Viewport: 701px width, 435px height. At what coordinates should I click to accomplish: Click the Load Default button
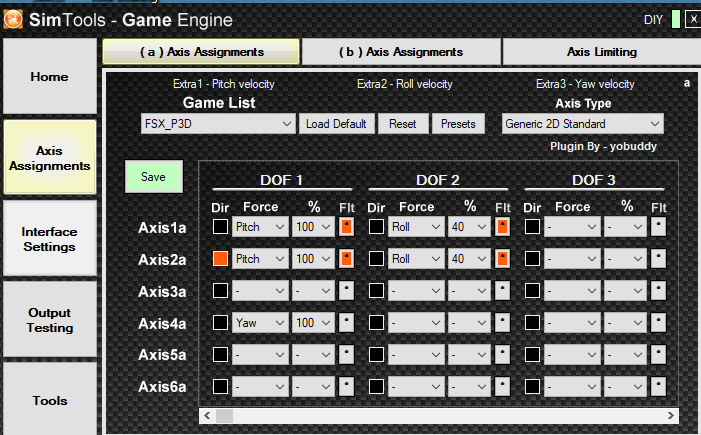(x=336, y=124)
